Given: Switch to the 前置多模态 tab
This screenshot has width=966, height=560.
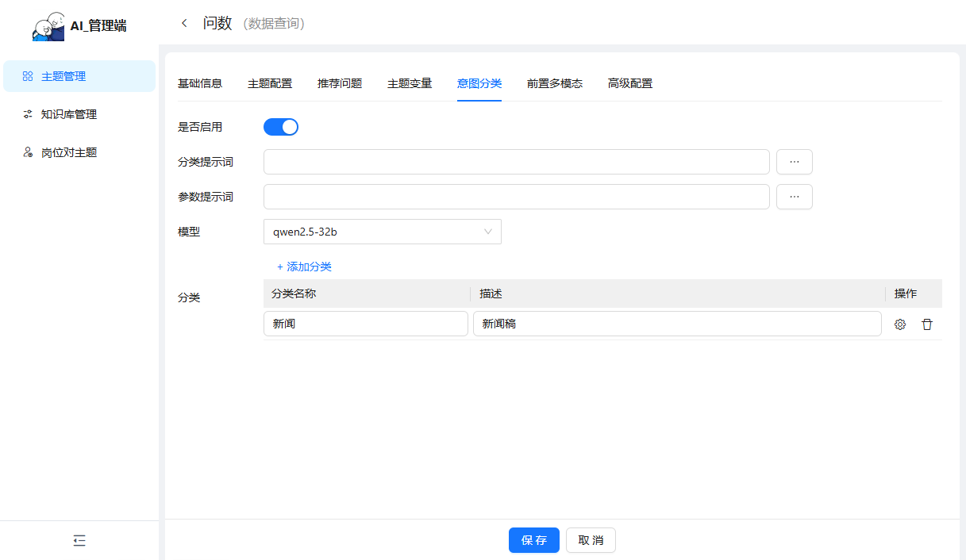Looking at the screenshot, I should pyautogui.click(x=555, y=83).
